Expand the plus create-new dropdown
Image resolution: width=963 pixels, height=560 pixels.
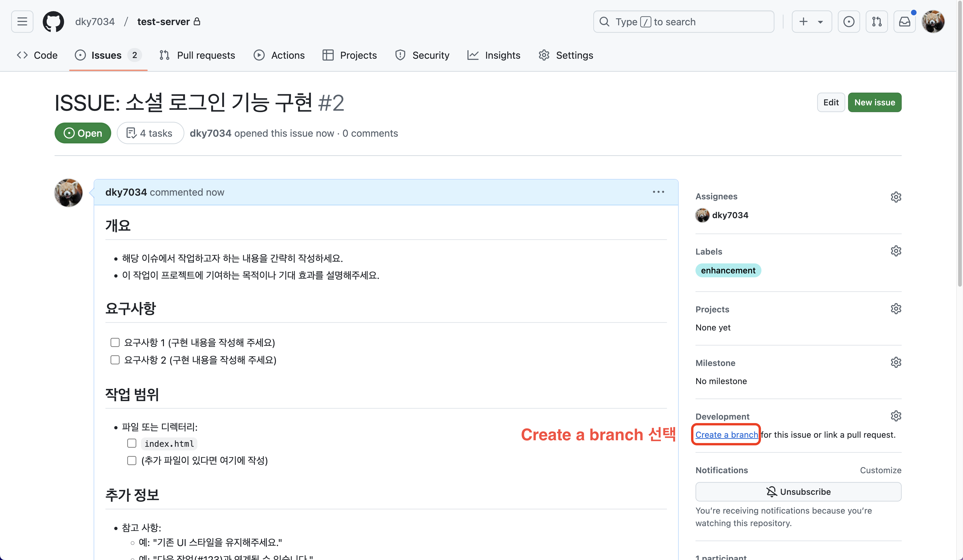tap(811, 22)
